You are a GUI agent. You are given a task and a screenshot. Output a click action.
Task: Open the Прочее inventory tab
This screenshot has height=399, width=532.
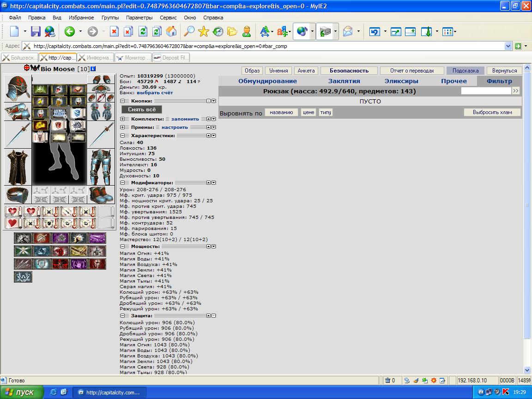[453, 81]
